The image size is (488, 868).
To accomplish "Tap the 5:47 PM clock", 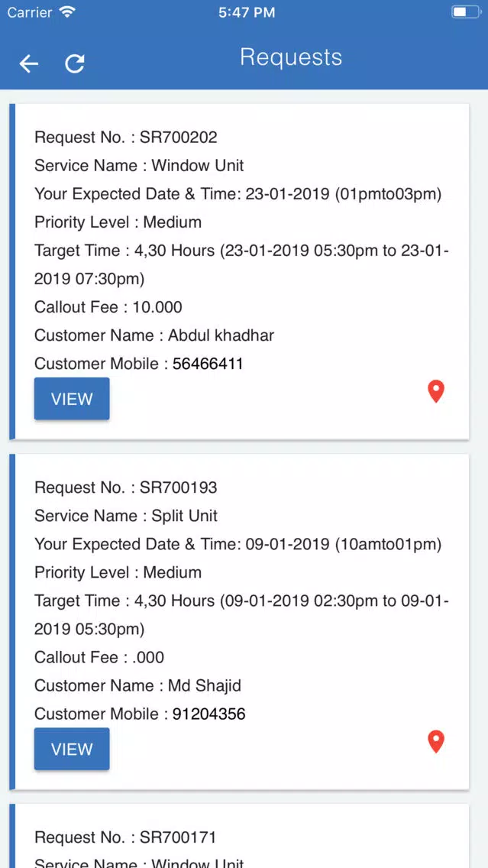I will 247,13.
